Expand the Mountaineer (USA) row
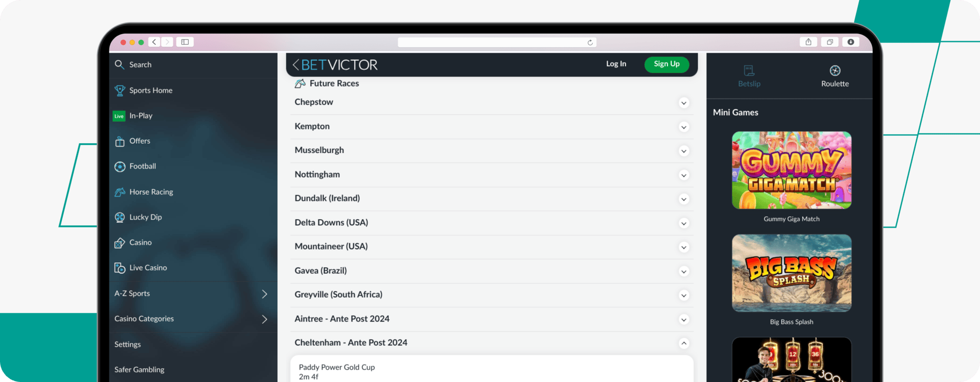 point(492,247)
